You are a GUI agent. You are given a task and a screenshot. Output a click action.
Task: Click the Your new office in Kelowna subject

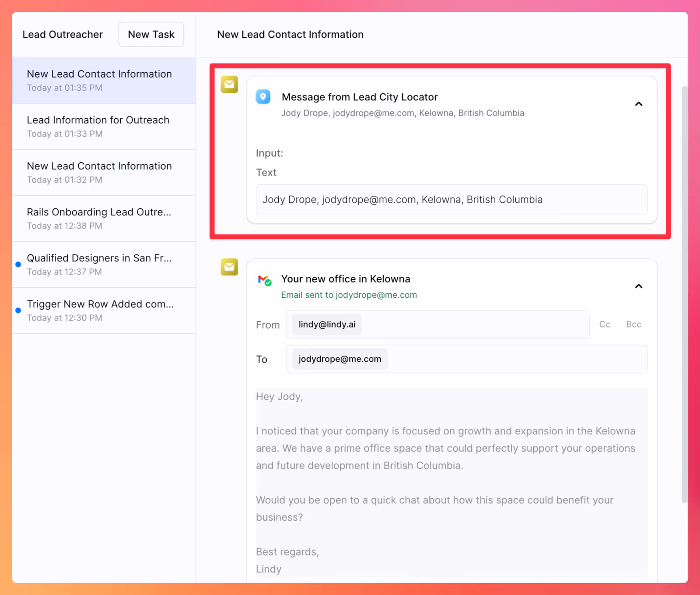tap(346, 279)
